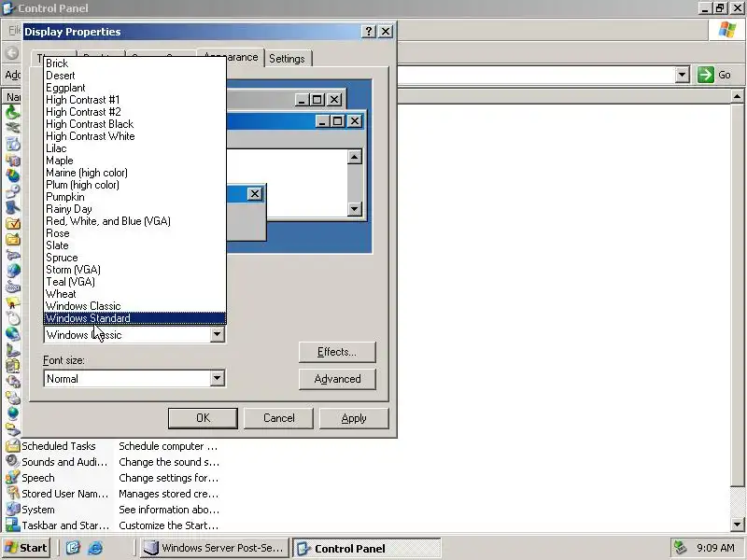Viewport: 747px width, 560px height.
Task: Switch to Windows Server Post-Setup taskbar item
Action: coord(215,548)
